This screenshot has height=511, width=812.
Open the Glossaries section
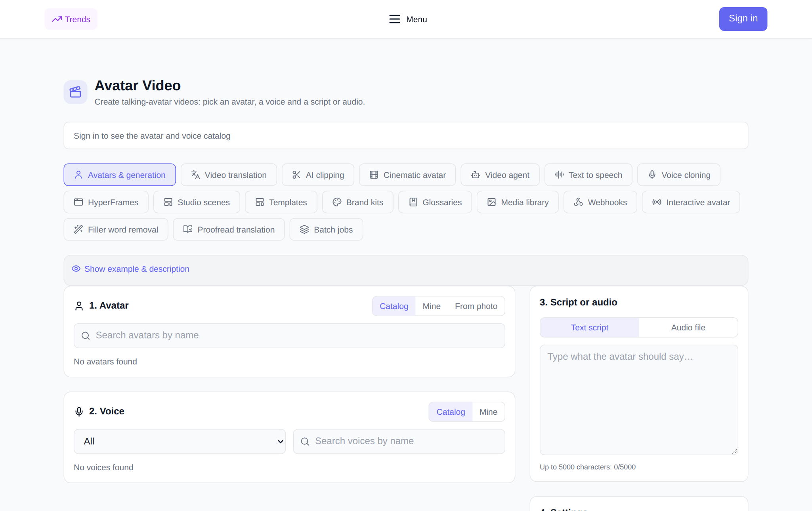pyautogui.click(x=435, y=202)
